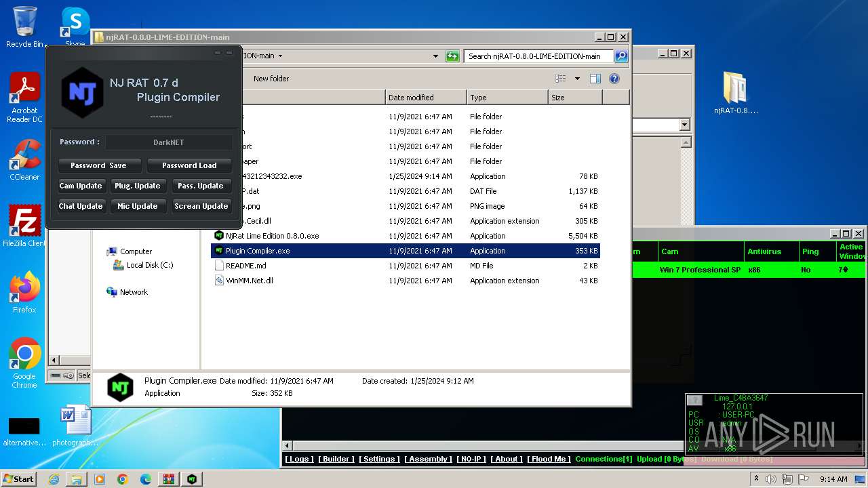Open Acrobat Reader DC desktop icon
The height and width of the screenshot is (488, 868).
point(24,98)
